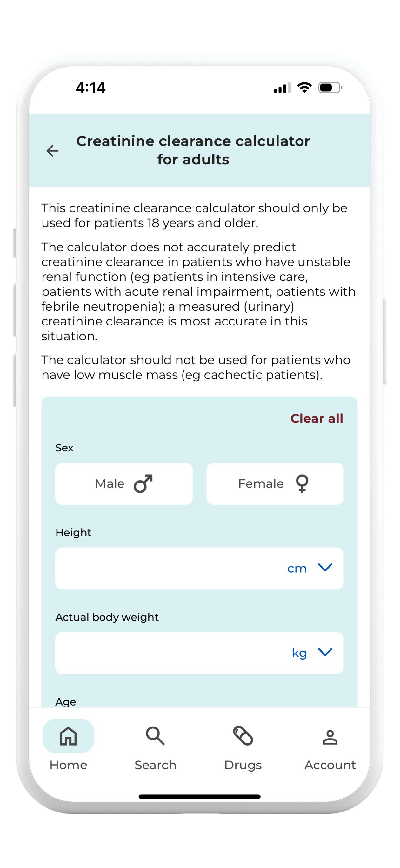
Task: Expand the weight unit chevron
Action: tap(325, 652)
